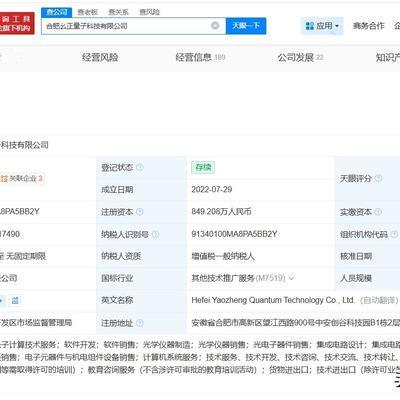
Task: Click the 英文名称 label
Action: click(117, 300)
